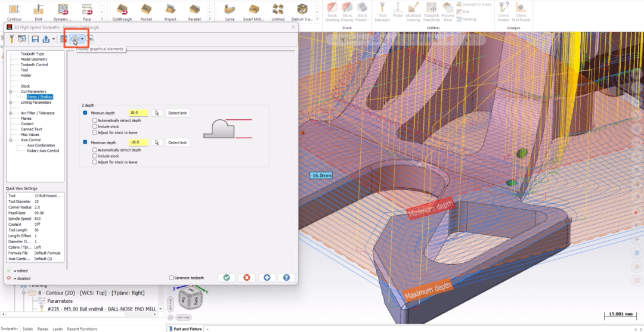The width and height of the screenshot is (644, 332).
Task: Expand the 2D toolpaths gallery more arrow
Action: [102, 19]
